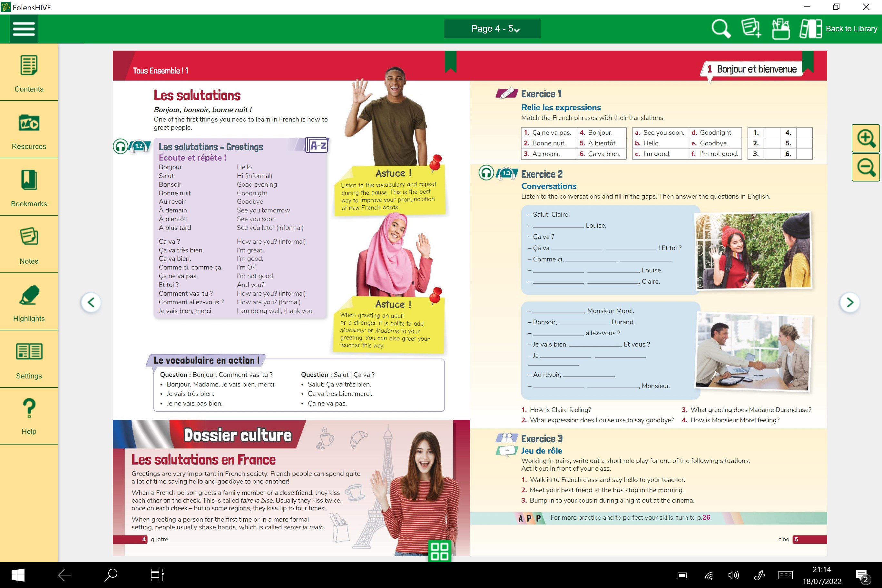Viewport: 882px width, 588px height.
Task: Click the add note icon in toolbar
Action: [751, 29]
